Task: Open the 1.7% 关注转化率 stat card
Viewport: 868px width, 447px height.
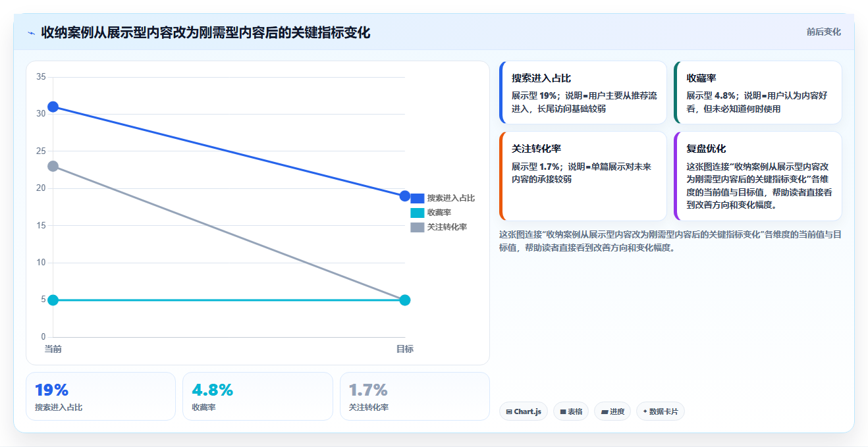Action: 415,396
